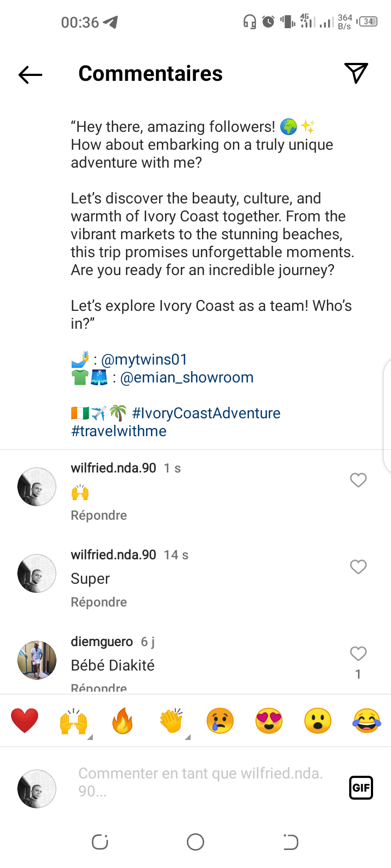Like the "Super" comment

point(358,567)
